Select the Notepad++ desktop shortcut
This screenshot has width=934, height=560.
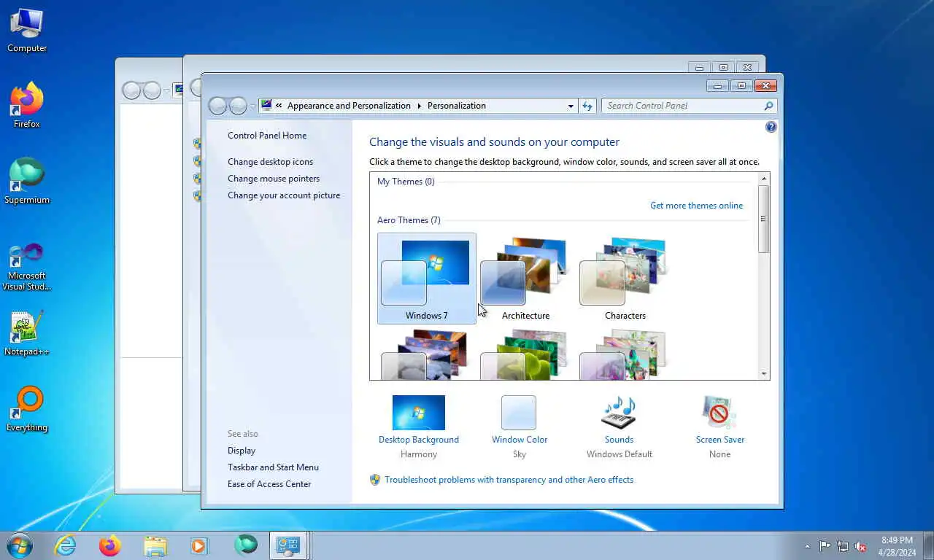27,334
